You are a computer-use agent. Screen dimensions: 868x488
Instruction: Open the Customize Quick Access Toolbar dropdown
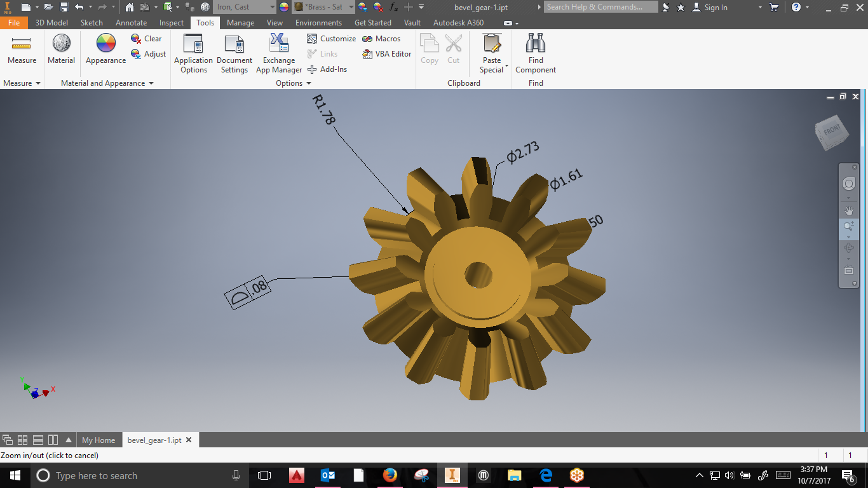click(421, 7)
